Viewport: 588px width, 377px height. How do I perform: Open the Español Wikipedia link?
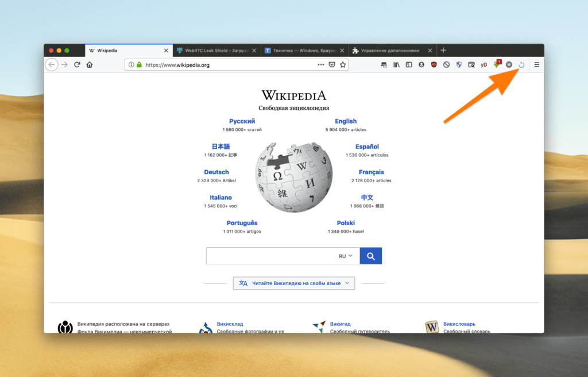tap(367, 147)
